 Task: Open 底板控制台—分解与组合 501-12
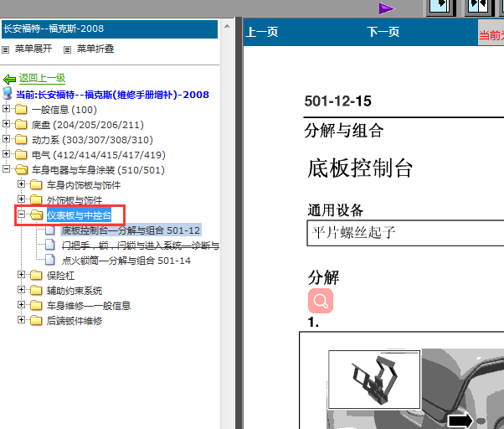[131, 230]
